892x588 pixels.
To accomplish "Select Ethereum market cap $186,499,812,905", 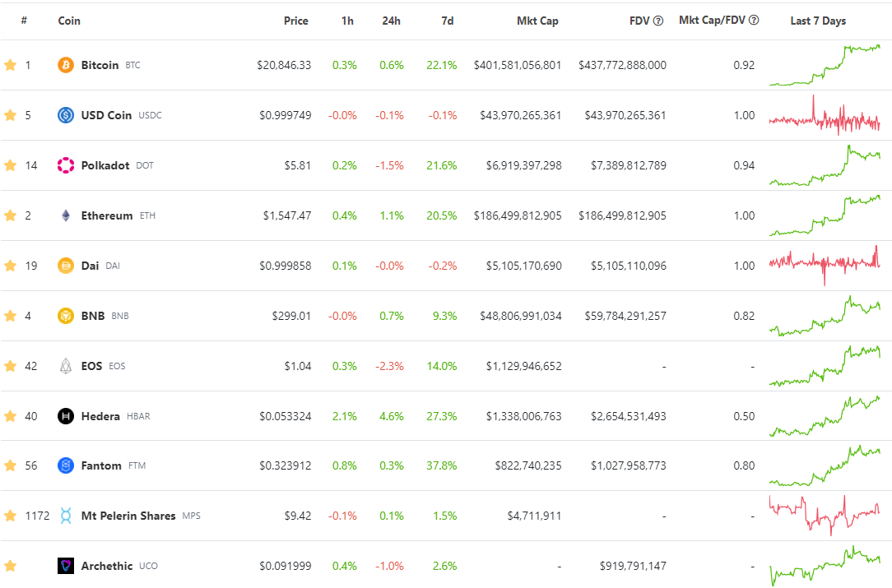I will (518, 215).
